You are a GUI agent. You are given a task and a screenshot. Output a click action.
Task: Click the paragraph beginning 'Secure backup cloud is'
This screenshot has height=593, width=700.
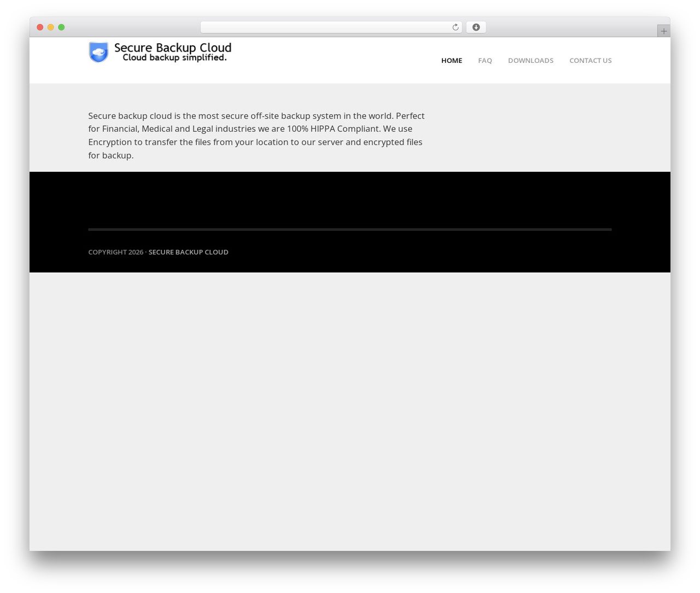[x=256, y=136]
